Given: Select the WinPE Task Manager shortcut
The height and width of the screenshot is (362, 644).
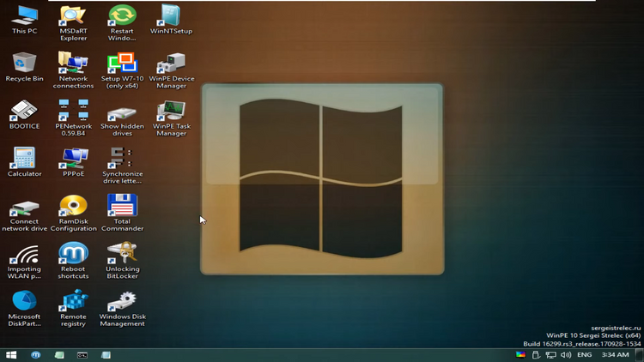Looking at the screenshot, I should click(171, 118).
